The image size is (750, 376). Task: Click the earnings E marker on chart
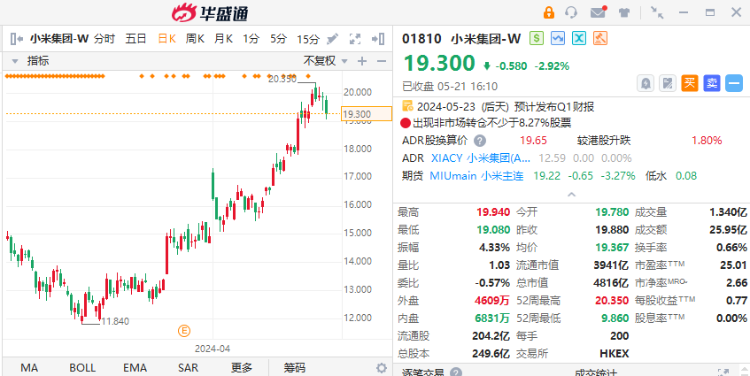(184, 330)
